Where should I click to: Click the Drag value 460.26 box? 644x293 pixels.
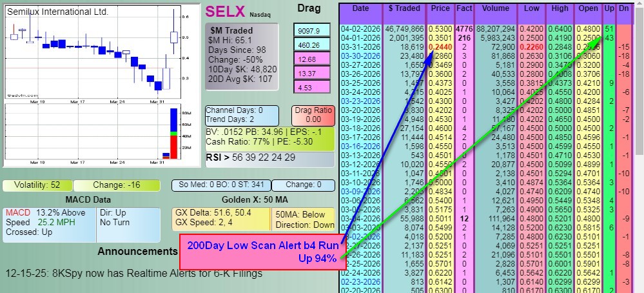click(312, 45)
